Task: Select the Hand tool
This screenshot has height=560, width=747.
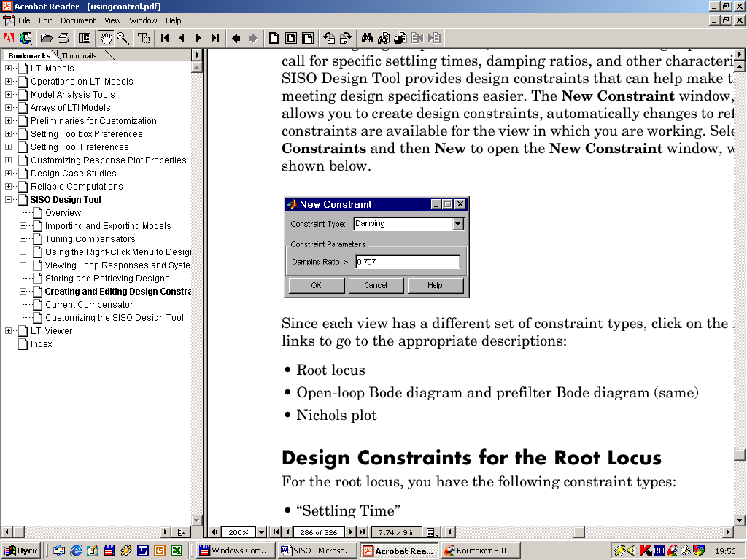Action: pos(106,38)
